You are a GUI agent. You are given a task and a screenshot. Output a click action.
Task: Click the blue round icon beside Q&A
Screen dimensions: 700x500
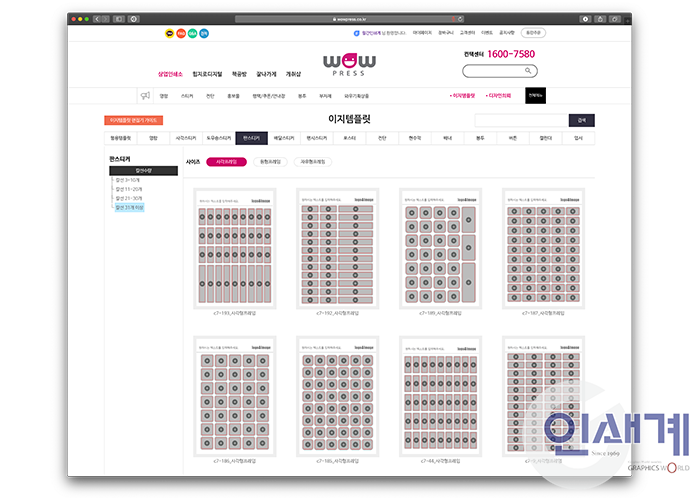point(204,33)
